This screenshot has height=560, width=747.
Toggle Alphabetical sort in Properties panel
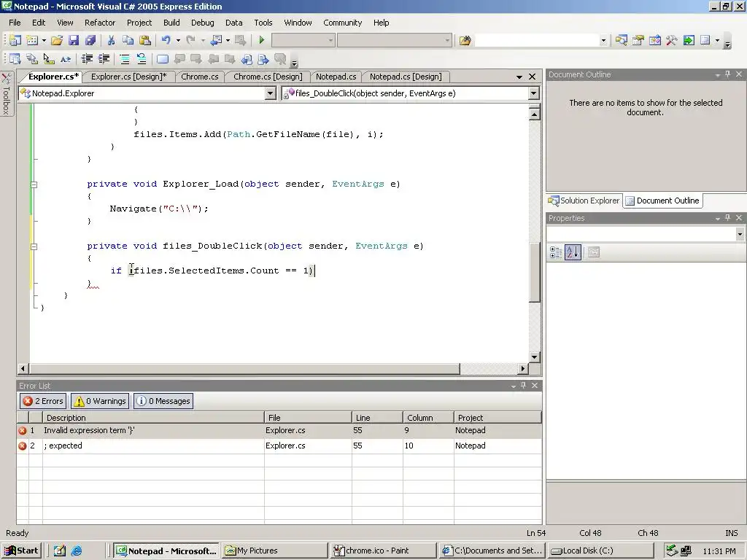(573, 252)
